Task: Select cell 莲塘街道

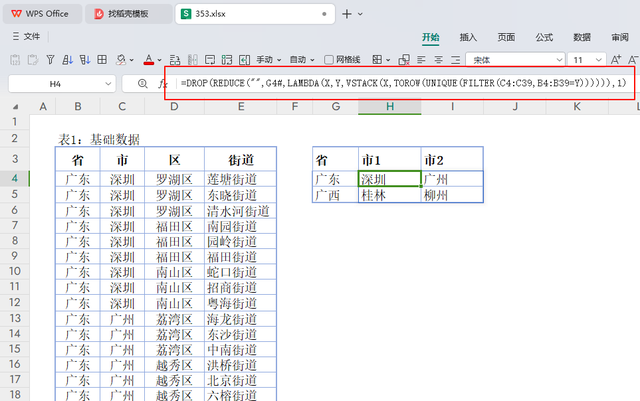Action: [x=240, y=179]
